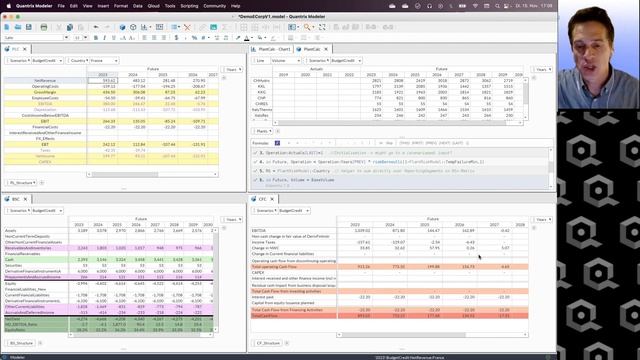This screenshot has height=360, width=640.
Task: Open the File menu
Action: [61, 6]
